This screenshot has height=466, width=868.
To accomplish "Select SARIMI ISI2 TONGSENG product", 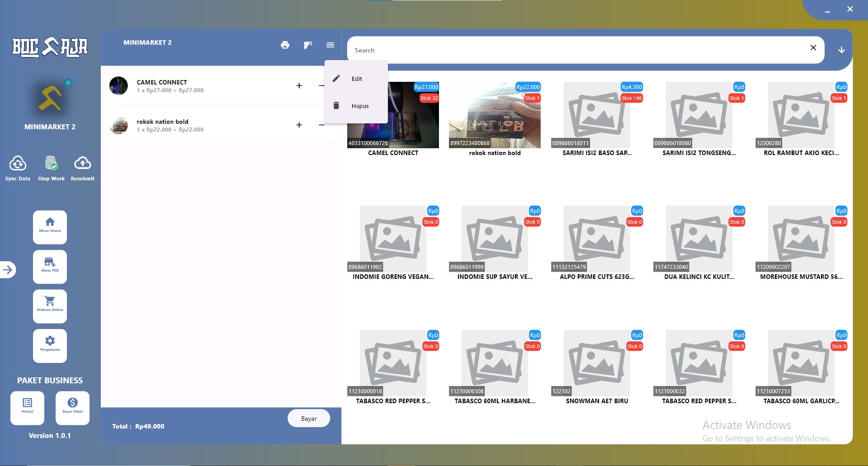I will click(699, 119).
